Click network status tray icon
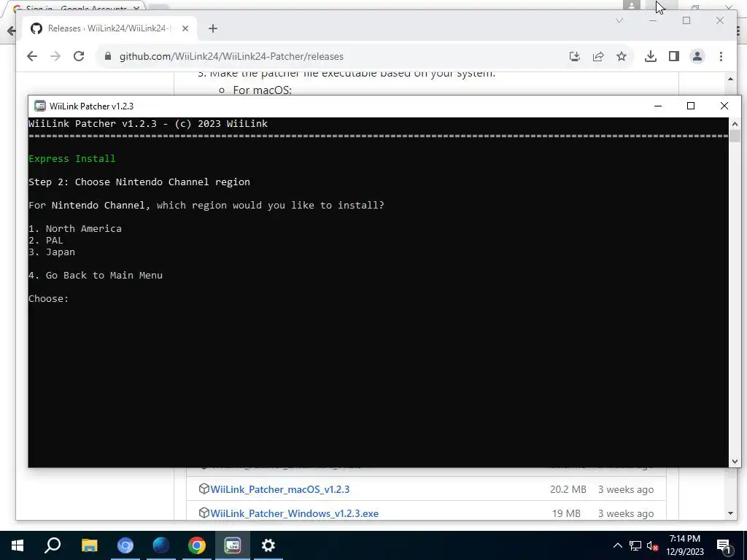The image size is (747, 560). [635, 545]
